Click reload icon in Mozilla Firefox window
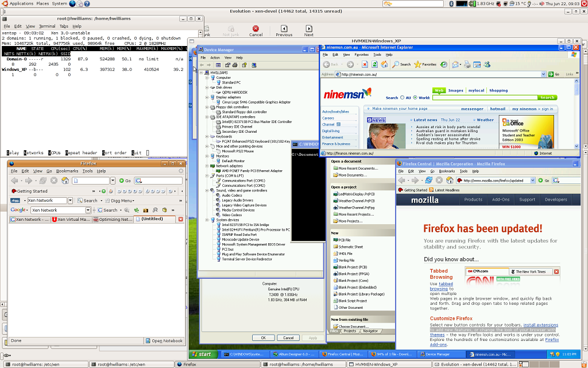Screen dimensions: 588x368 point(428,180)
